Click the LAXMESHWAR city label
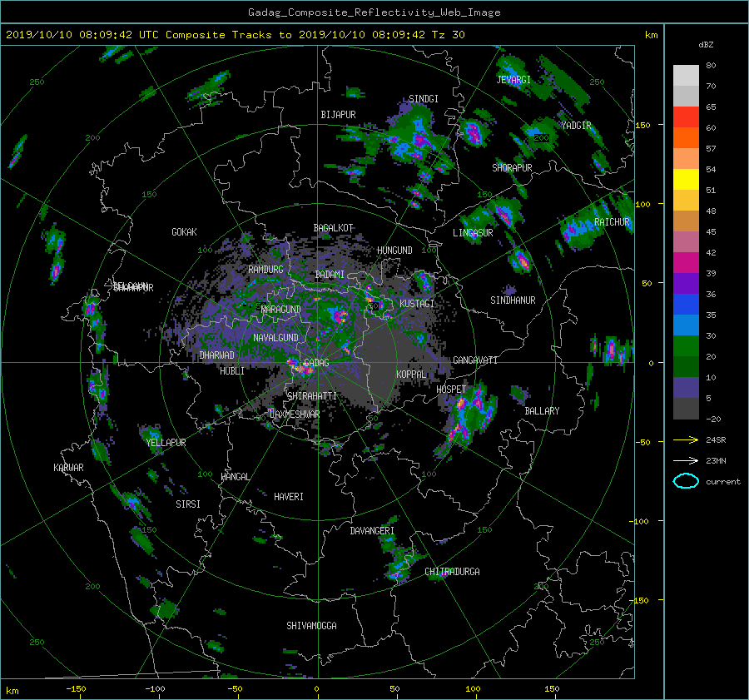 [x=295, y=415]
